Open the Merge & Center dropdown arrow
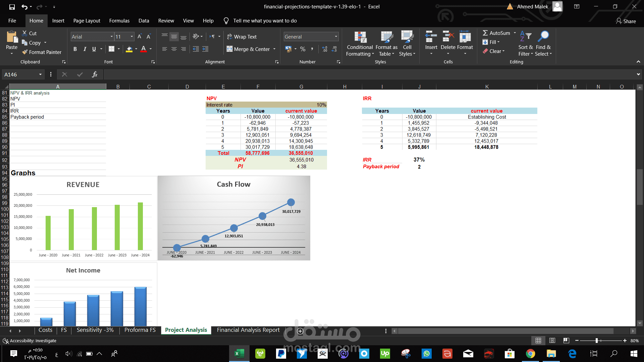 pyautogui.click(x=274, y=49)
